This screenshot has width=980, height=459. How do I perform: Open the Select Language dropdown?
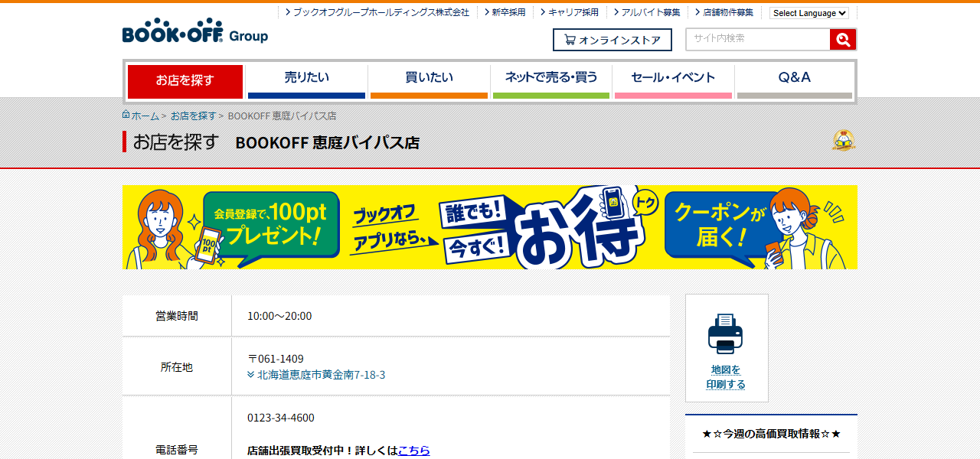point(809,13)
